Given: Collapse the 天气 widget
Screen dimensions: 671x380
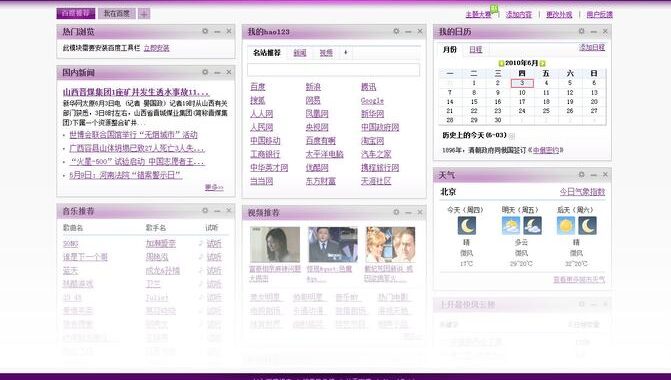Looking at the screenshot, I should tap(593, 175).
